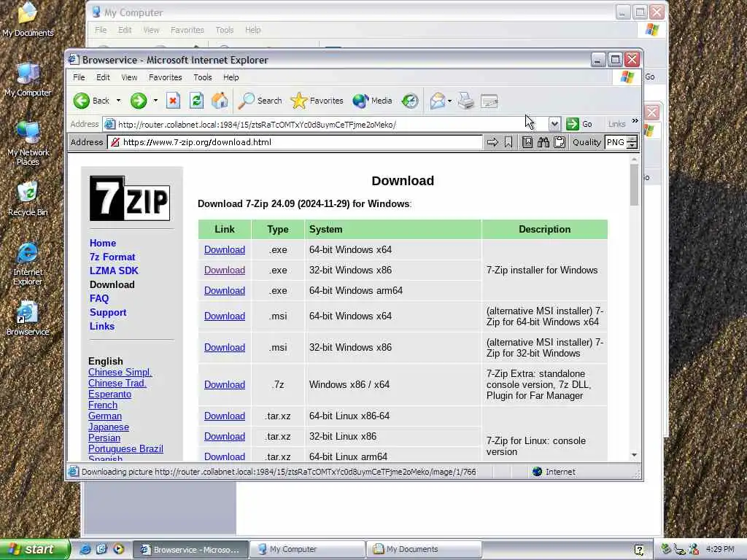Open IE Search pane

(260, 101)
